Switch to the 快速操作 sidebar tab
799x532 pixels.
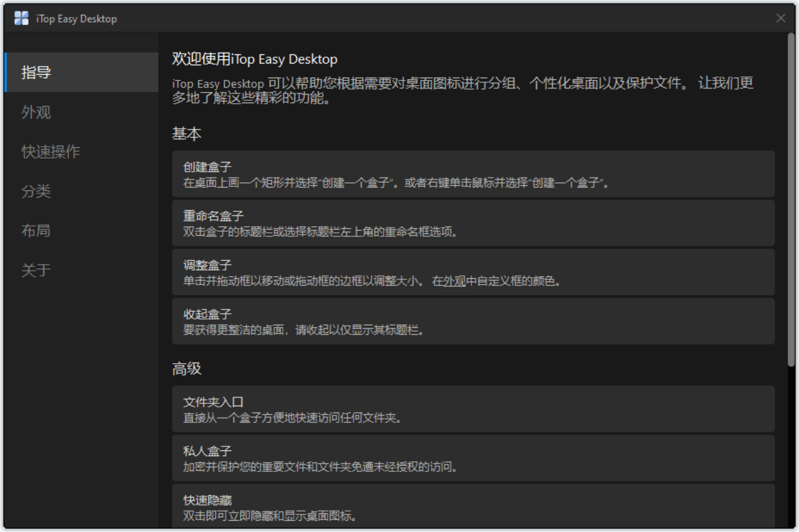pos(81,151)
